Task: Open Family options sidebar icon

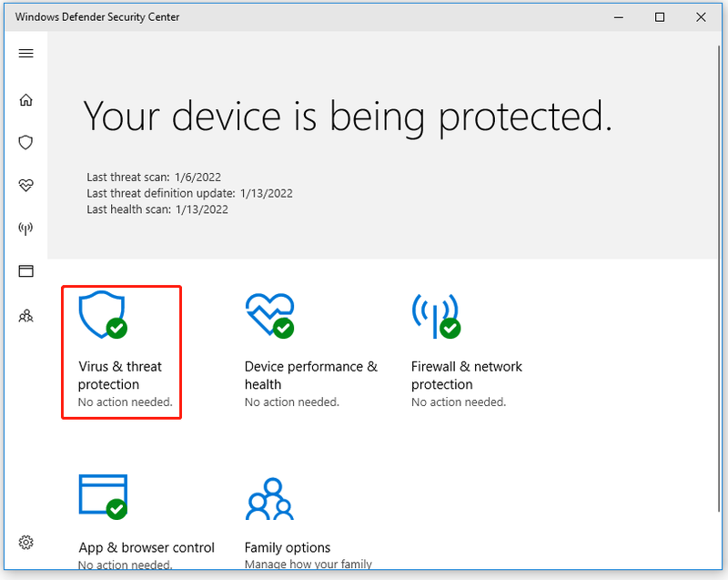Action: (26, 316)
